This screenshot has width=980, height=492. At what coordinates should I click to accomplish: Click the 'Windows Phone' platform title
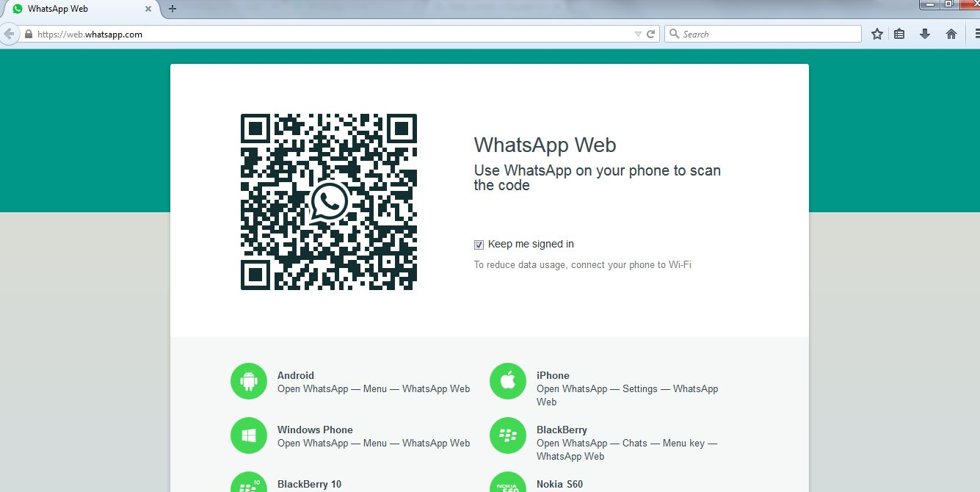point(315,430)
